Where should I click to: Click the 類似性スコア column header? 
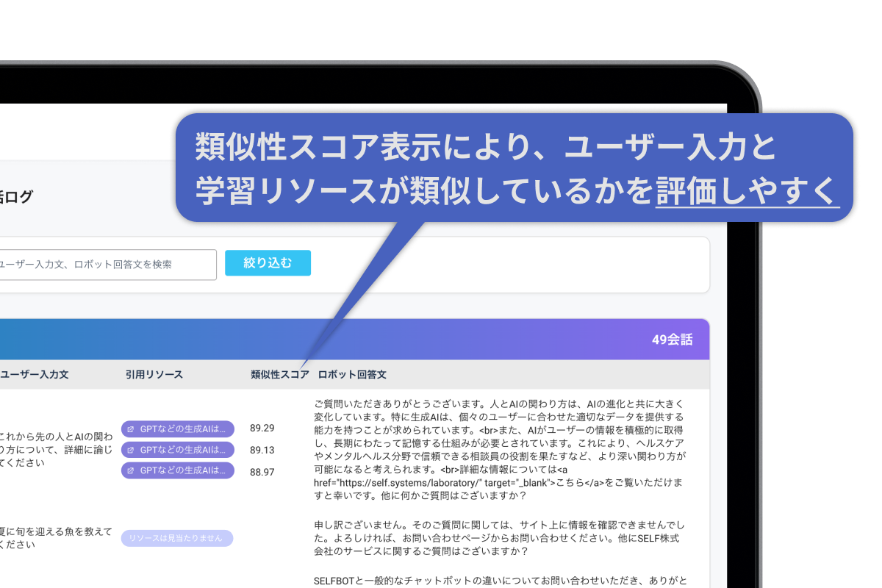click(279, 375)
